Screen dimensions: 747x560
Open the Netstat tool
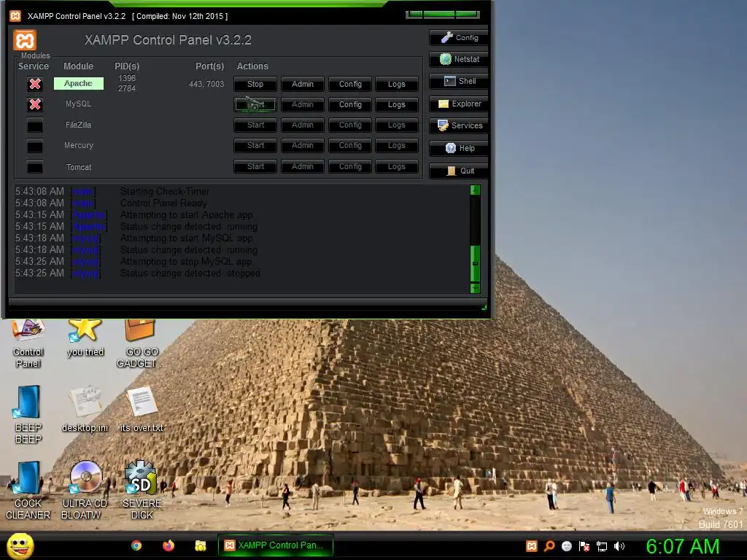coord(459,59)
